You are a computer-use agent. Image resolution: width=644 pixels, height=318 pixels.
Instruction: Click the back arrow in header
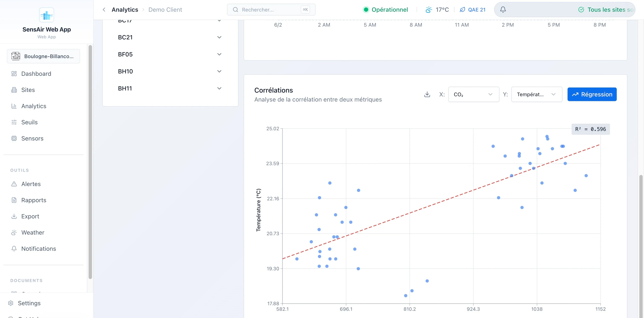coord(104,10)
